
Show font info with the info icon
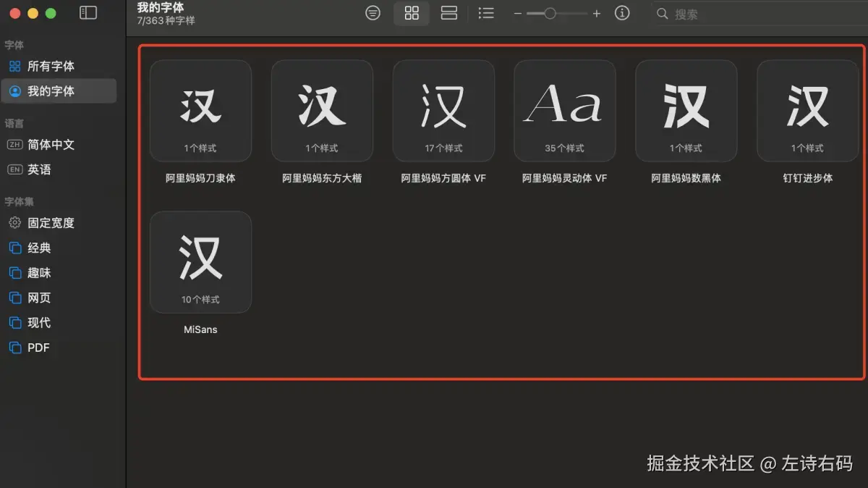[x=622, y=13]
